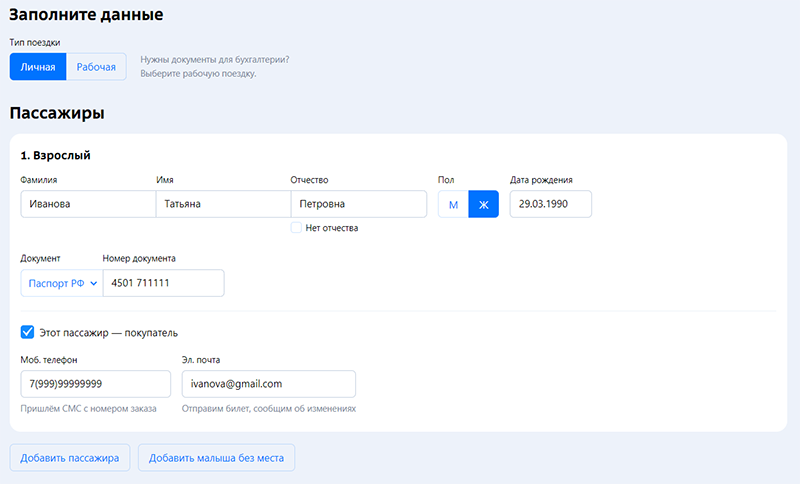Click the Эл. почта field
Image resolution: width=800 pixels, height=484 pixels.
tap(268, 384)
